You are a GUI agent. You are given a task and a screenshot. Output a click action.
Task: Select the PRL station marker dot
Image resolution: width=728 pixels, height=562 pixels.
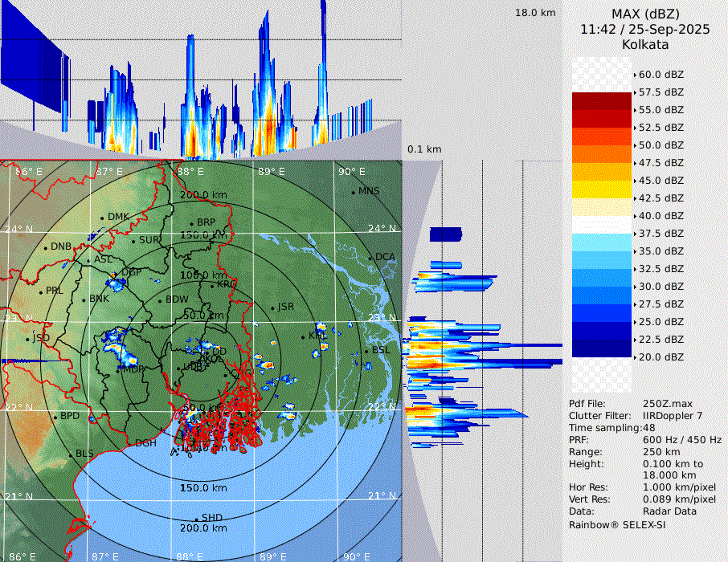40,291
